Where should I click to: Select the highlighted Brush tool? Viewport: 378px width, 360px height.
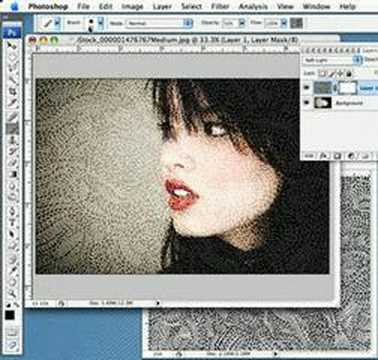tap(13, 128)
